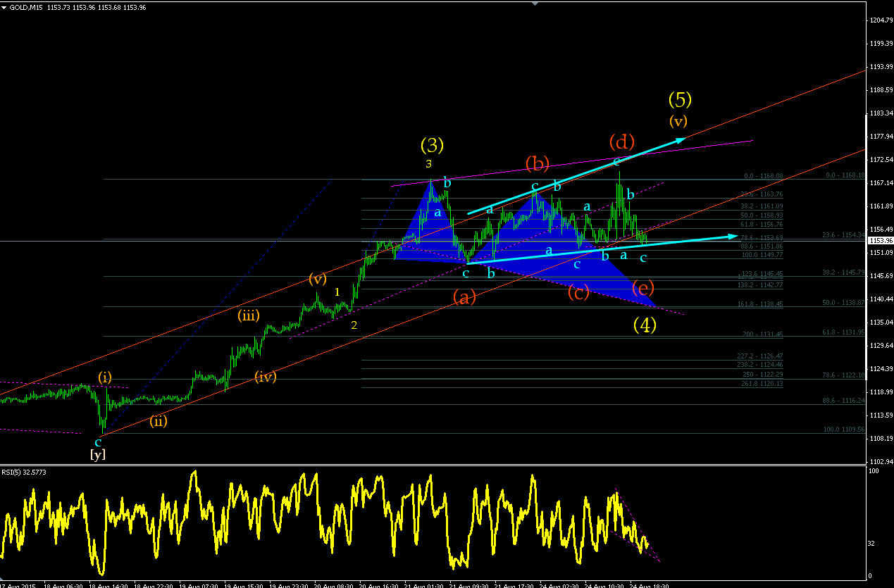Click the 161.8 - 1138.45 Fibonacci label
894x588 pixels.
point(760,304)
